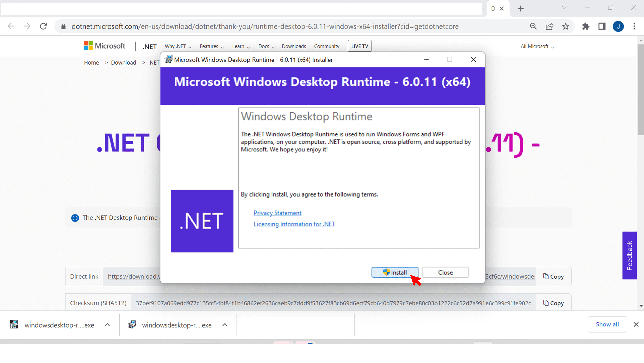This screenshot has width=644, height=363.
Task: Go to .NET home link in header
Action: click(150, 47)
